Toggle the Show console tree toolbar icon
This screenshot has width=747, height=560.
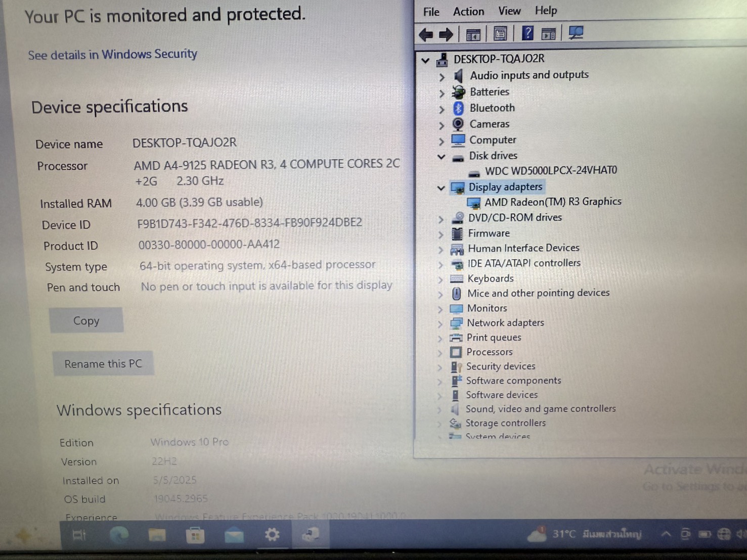472,33
